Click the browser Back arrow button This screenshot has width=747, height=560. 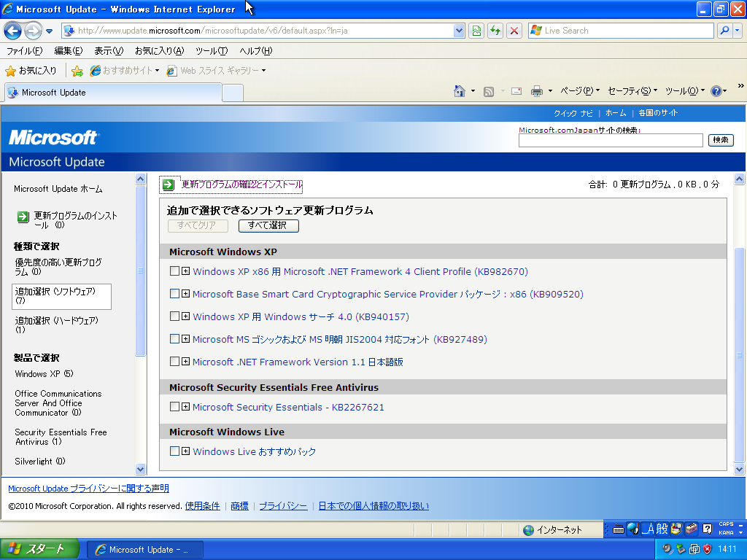[13, 31]
